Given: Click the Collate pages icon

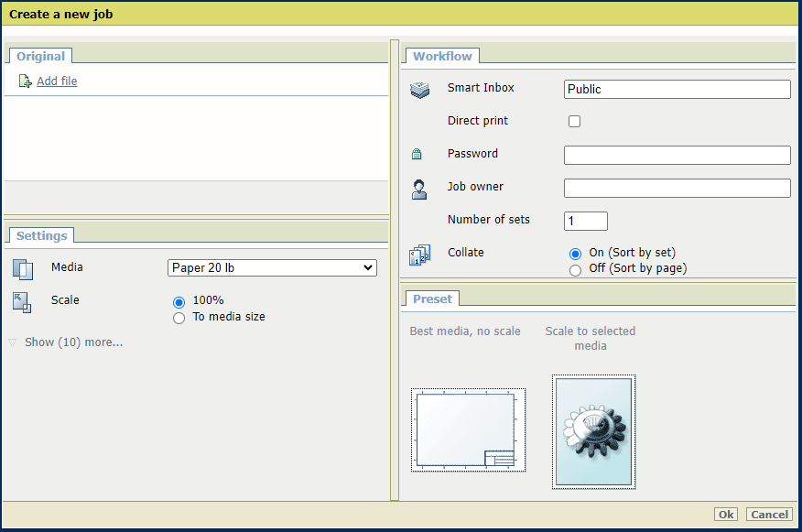Looking at the screenshot, I should [x=419, y=255].
